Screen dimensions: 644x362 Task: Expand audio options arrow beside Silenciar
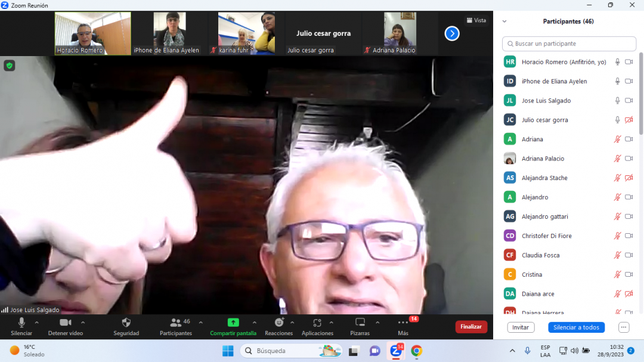(x=36, y=323)
